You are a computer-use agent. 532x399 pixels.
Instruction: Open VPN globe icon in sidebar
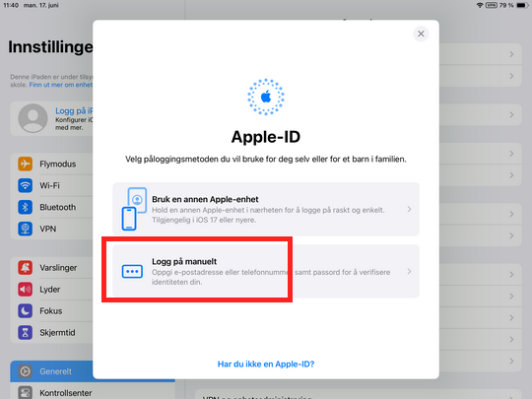[x=25, y=229]
